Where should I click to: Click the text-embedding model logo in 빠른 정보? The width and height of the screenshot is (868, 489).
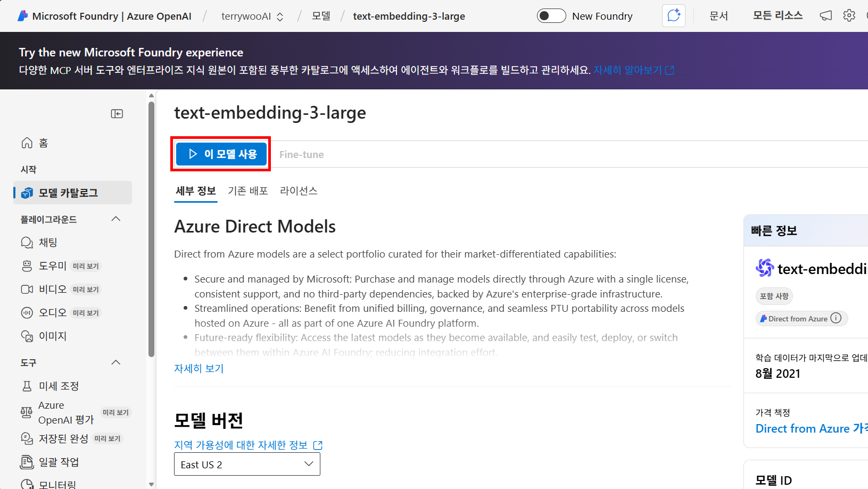click(x=765, y=268)
